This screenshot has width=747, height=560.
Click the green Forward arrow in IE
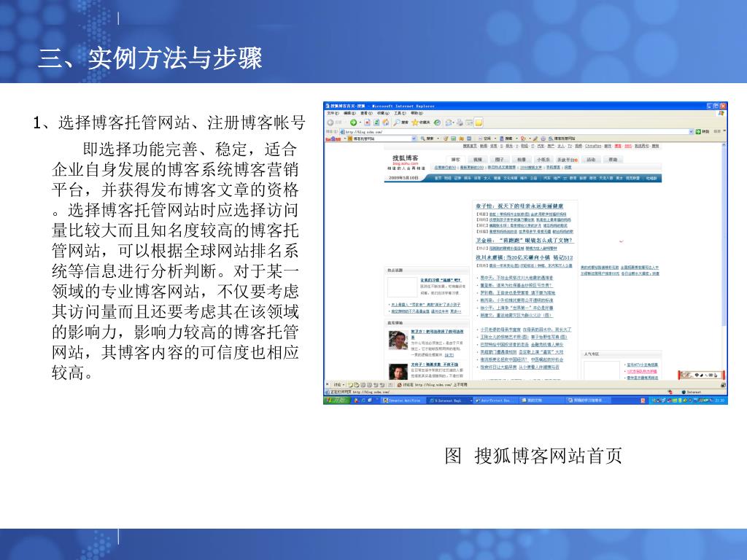(x=354, y=122)
